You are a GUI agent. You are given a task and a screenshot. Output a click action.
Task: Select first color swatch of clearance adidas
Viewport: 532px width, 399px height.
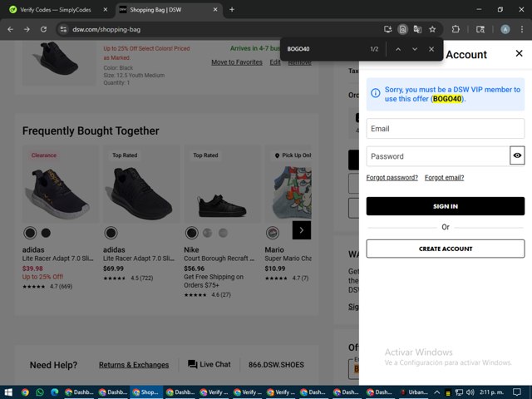30,233
